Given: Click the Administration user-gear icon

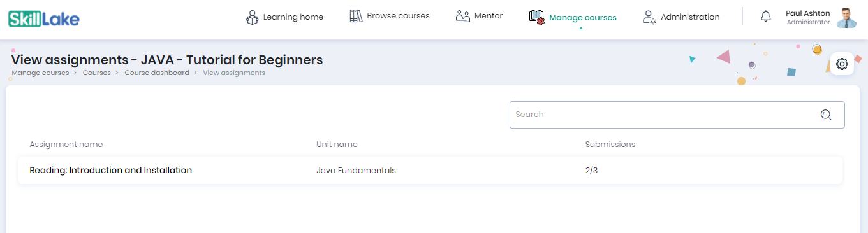Looking at the screenshot, I should tap(649, 17).
